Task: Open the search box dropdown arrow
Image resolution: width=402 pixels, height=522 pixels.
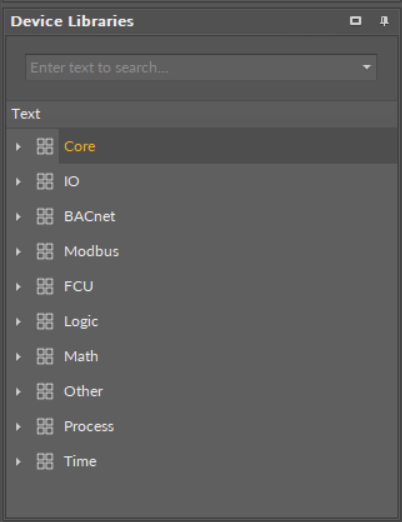Action: (x=367, y=67)
